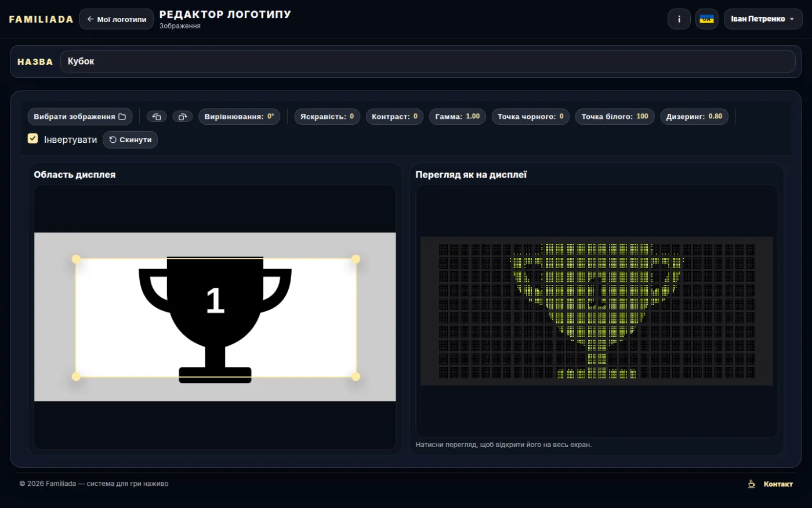Click the Редактор логотипу page title

[225, 15]
